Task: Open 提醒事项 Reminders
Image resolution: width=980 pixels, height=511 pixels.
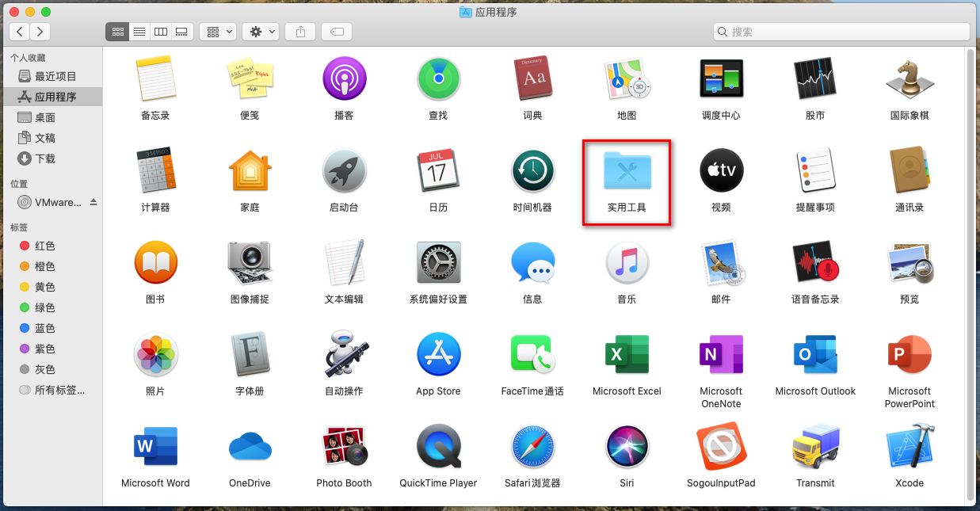Action: tap(815, 170)
